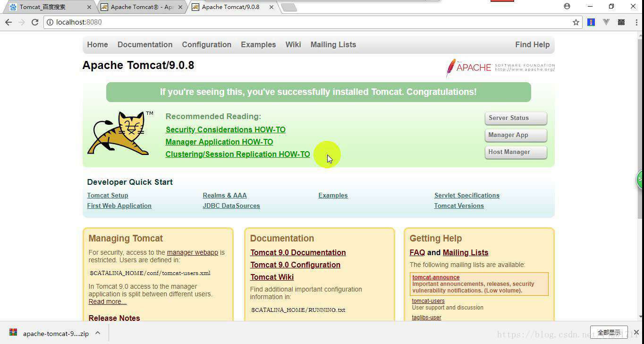Open the taglibs-user mailing list link

[x=426, y=318]
